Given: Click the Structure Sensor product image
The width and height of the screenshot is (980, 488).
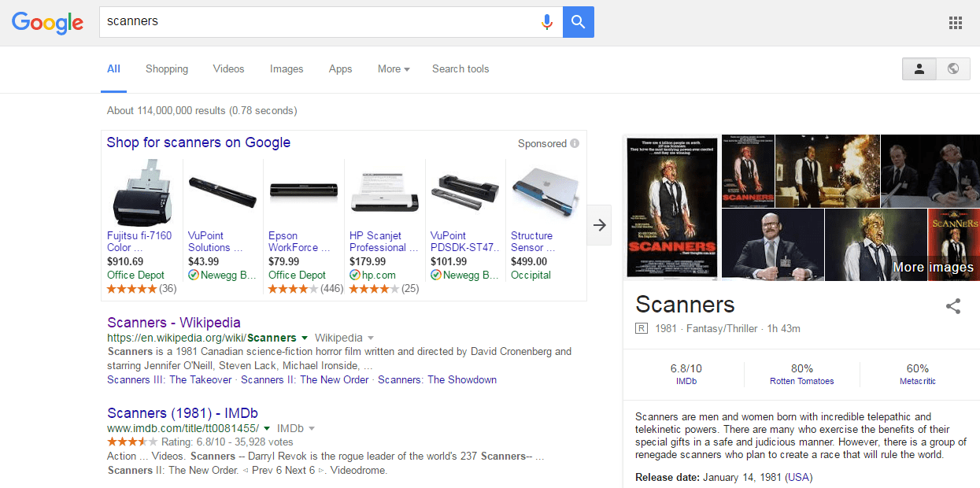Looking at the screenshot, I should point(545,191).
